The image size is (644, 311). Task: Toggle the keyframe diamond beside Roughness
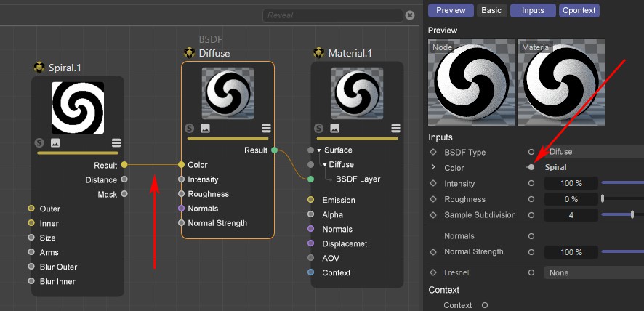click(434, 199)
